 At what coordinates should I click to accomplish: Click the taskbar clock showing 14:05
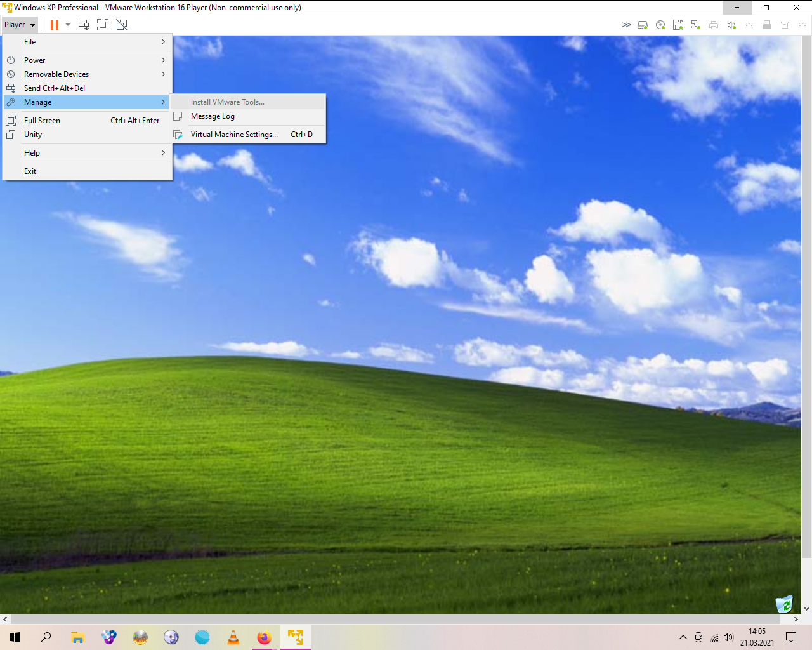[x=757, y=637]
